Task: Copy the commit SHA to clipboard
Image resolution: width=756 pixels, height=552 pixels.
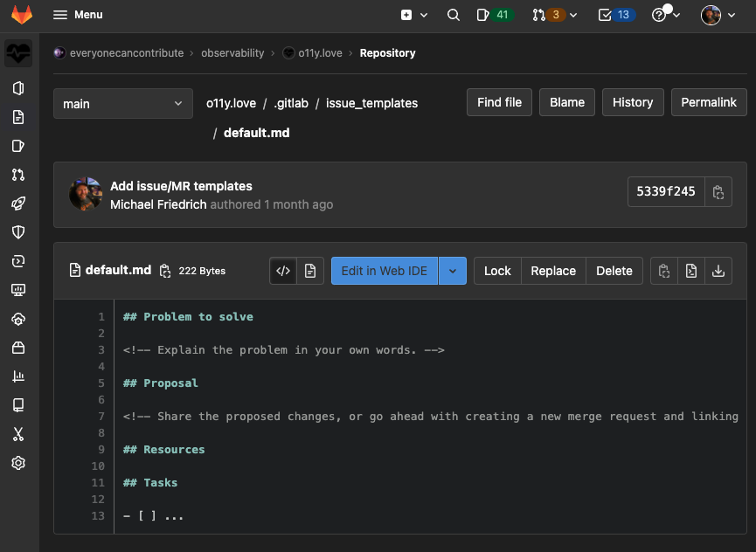Action: coord(718,191)
